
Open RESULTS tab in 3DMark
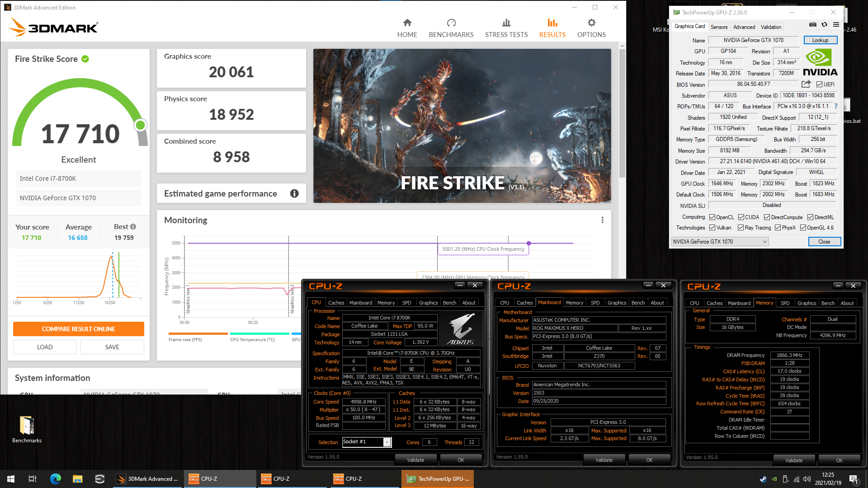point(552,28)
